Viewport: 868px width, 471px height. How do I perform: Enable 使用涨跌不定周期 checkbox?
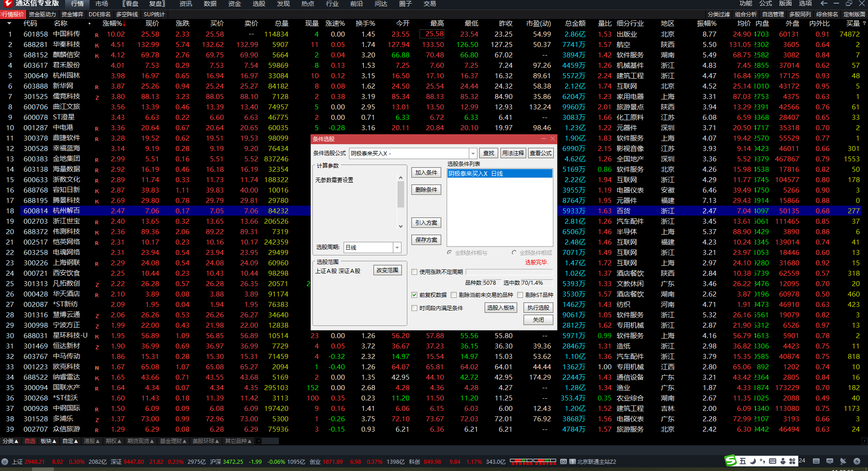tap(414, 272)
